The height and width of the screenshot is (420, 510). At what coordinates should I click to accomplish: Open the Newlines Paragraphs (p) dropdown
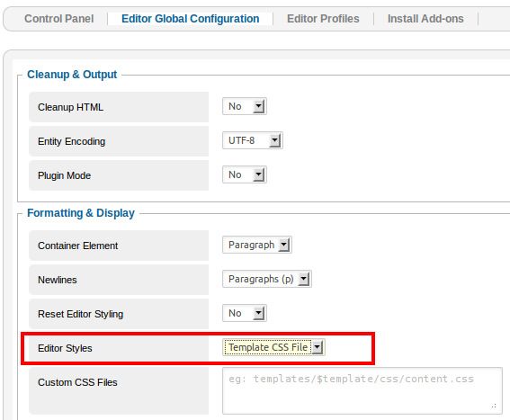267,279
